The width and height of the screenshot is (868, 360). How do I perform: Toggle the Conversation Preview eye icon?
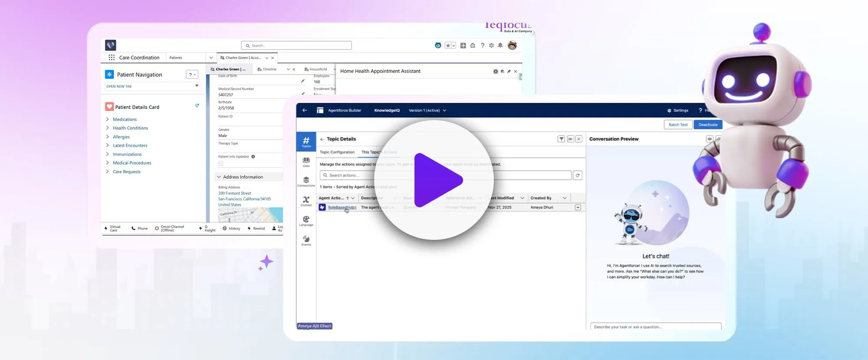(x=709, y=139)
